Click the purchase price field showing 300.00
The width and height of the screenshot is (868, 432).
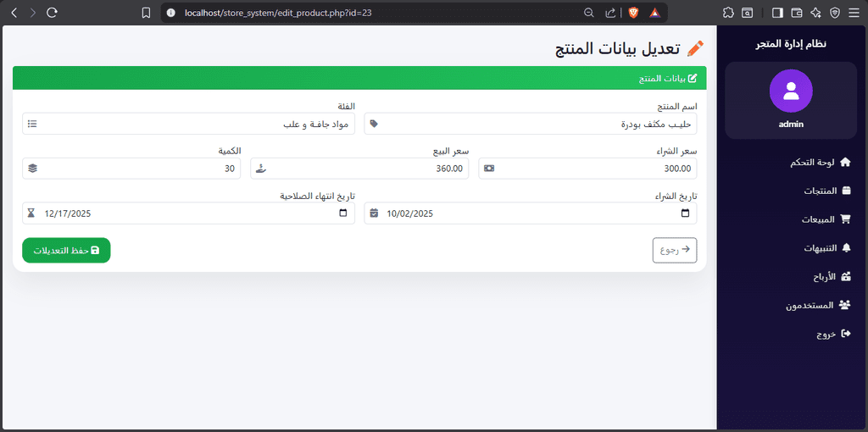[x=587, y=169]
